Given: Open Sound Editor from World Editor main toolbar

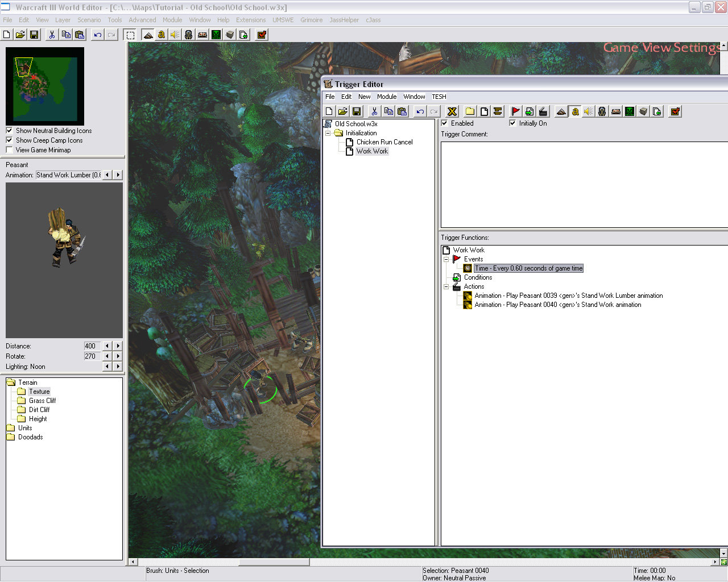Looking at the screenshot, I should pyautogui.click(x=175, y=35).
